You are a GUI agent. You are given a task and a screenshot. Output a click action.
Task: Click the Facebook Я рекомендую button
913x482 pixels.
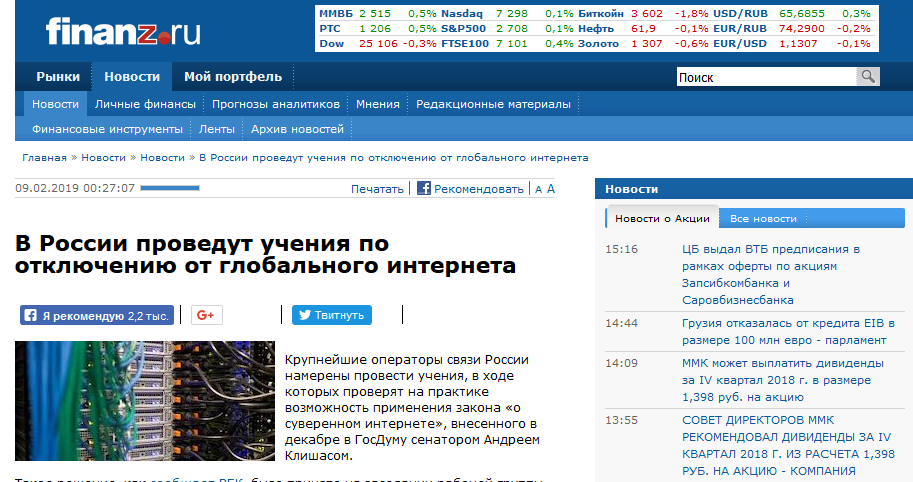[97, 315]
